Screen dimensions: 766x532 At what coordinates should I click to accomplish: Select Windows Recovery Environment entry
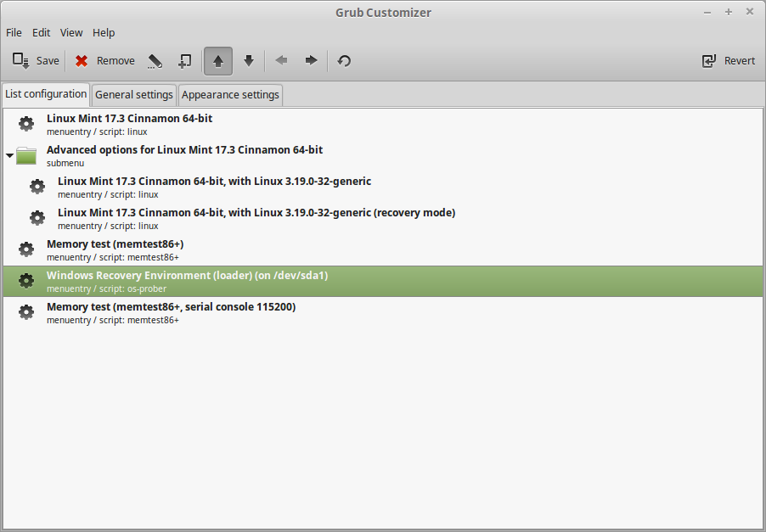point(383,281)
